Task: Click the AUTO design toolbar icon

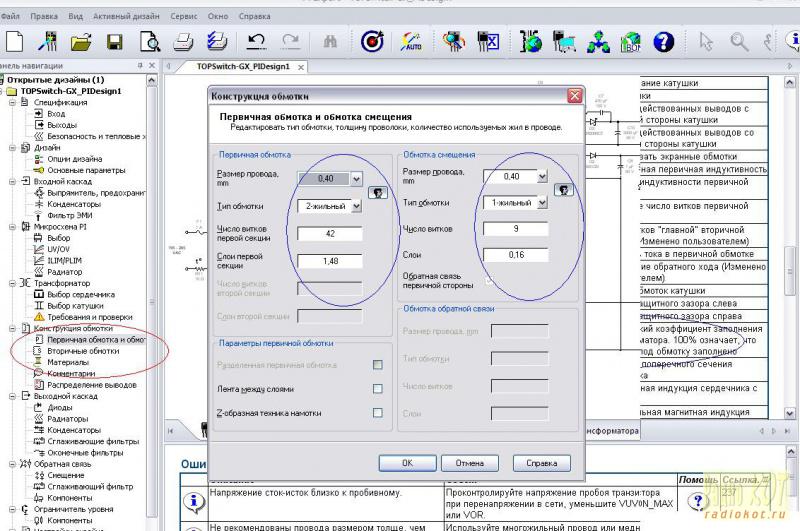Action: point(411,42)
